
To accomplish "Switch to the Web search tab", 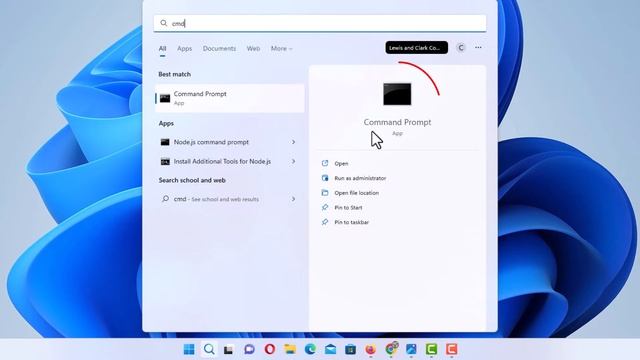I will tap(253, 48).
